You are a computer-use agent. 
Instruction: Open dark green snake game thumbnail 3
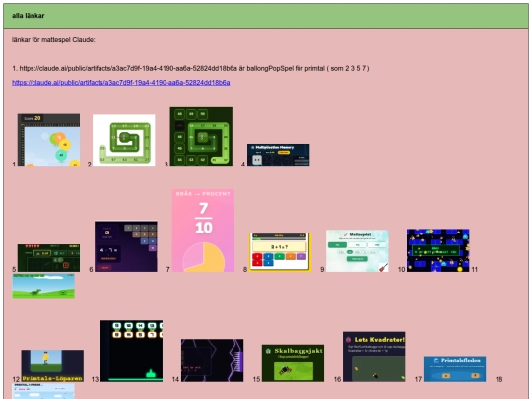[x=201, y=137]
